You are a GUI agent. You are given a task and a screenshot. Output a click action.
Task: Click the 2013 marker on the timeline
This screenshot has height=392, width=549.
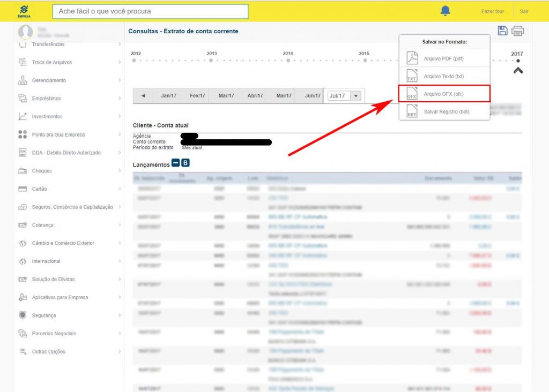tap(211, 60)
